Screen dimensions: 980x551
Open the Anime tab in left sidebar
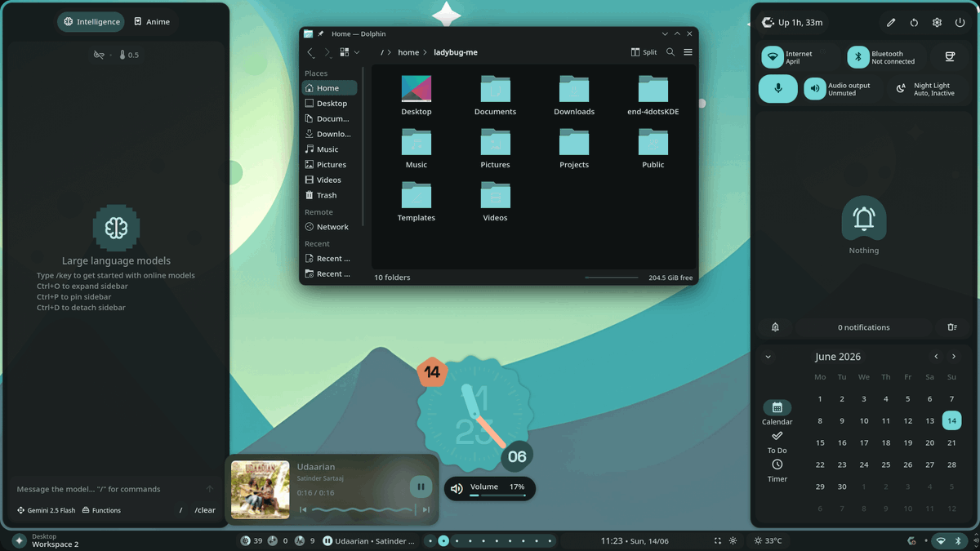tap(152, 22)
